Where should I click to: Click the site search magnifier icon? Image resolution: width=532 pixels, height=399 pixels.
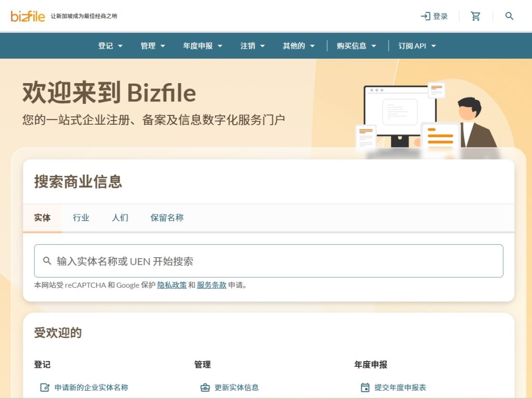click(x=509, y=16)
